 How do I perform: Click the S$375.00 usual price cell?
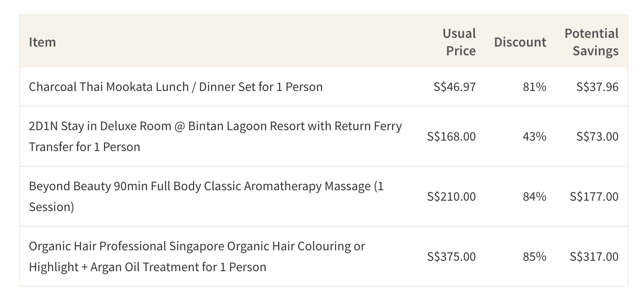(452, 256)
